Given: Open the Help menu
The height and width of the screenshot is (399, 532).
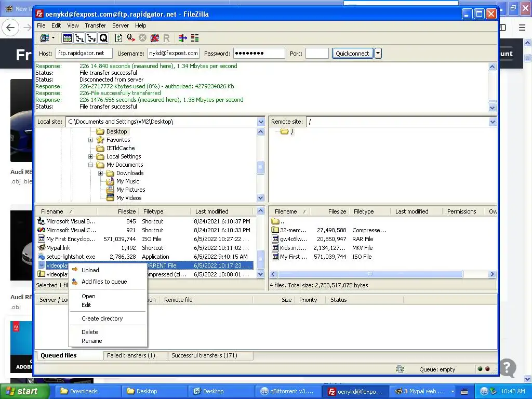Looking at the screenshot, I should point(140,25).
